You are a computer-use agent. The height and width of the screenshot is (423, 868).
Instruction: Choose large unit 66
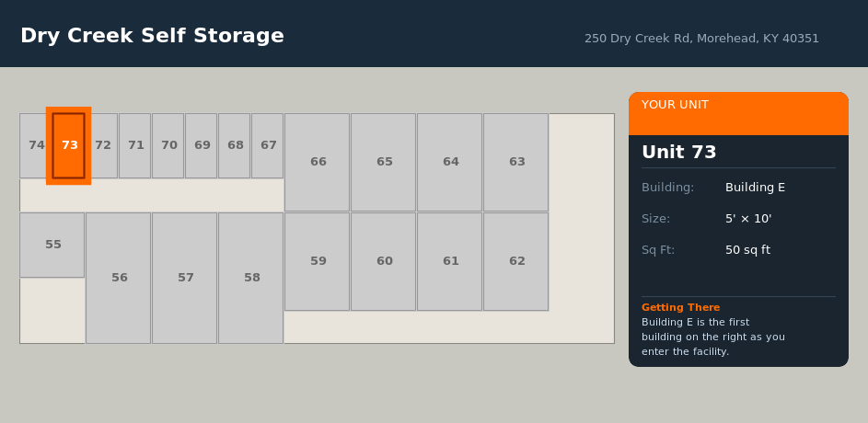point(318,162)
